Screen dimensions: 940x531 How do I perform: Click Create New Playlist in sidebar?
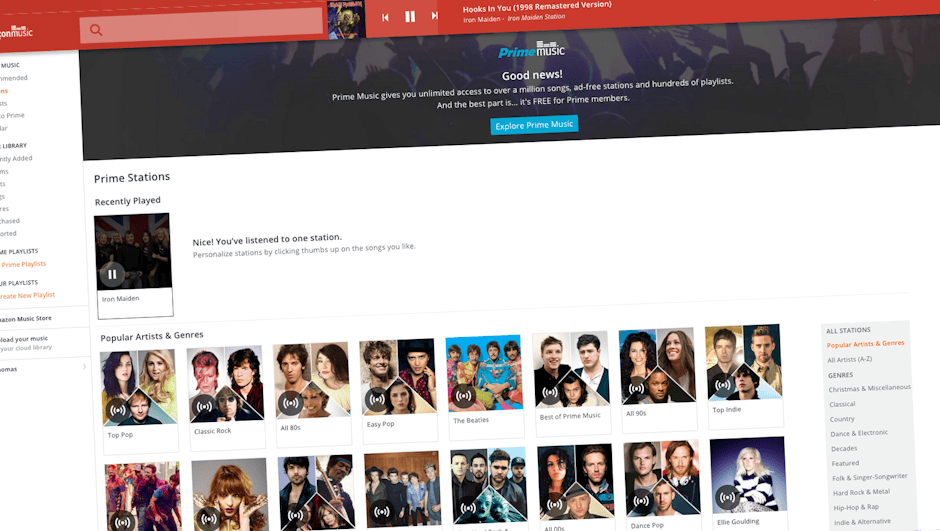click(28, 295)
